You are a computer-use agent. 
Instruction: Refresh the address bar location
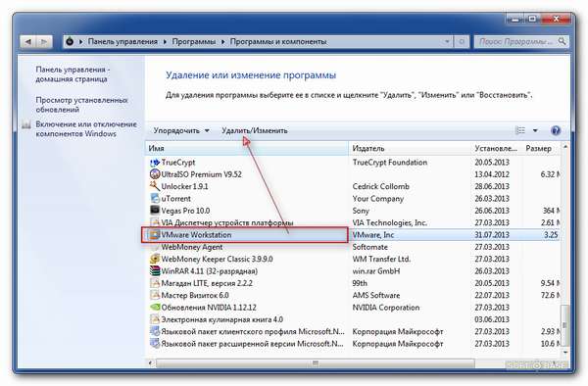point(462,41)
